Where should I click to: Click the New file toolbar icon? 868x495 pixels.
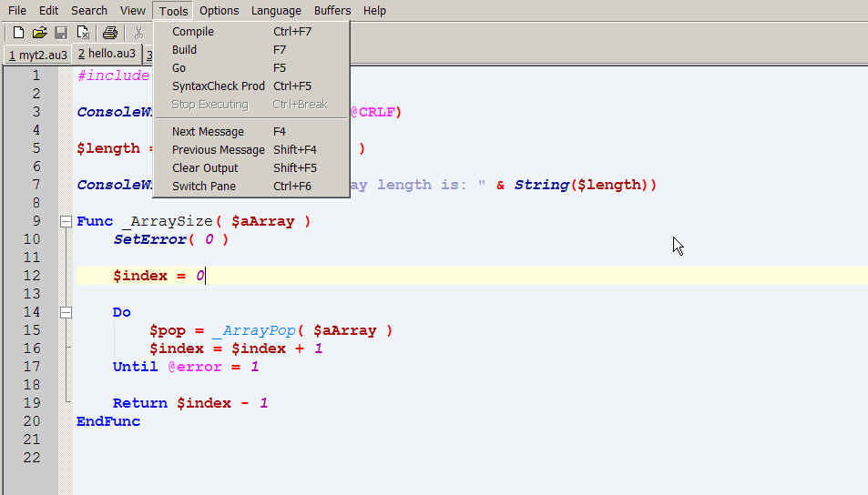coord(18,33)
